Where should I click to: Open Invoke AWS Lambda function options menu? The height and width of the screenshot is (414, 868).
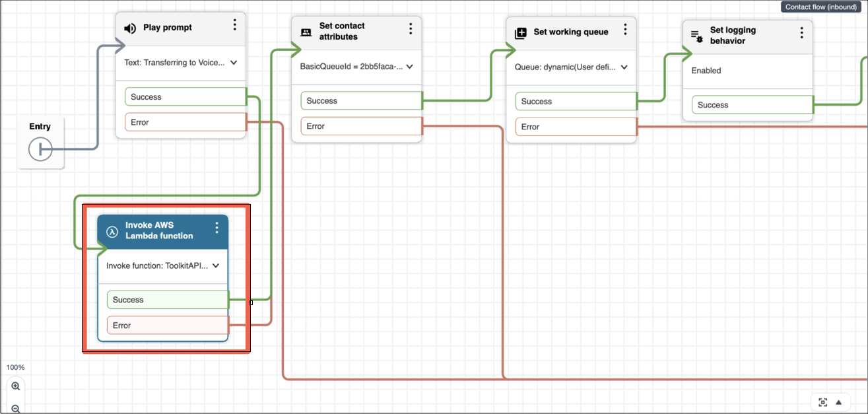[x=217, y=228]
